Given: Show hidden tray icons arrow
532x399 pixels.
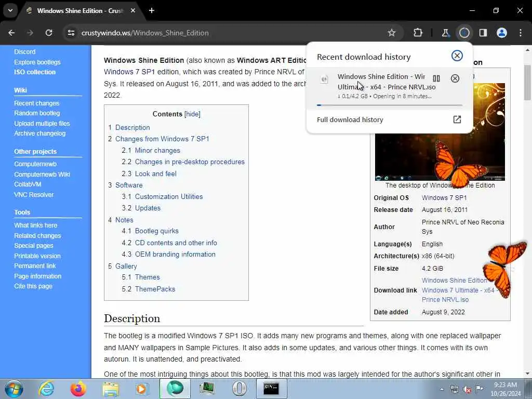Looking at the screenshot, I should [x=442, y=389].
